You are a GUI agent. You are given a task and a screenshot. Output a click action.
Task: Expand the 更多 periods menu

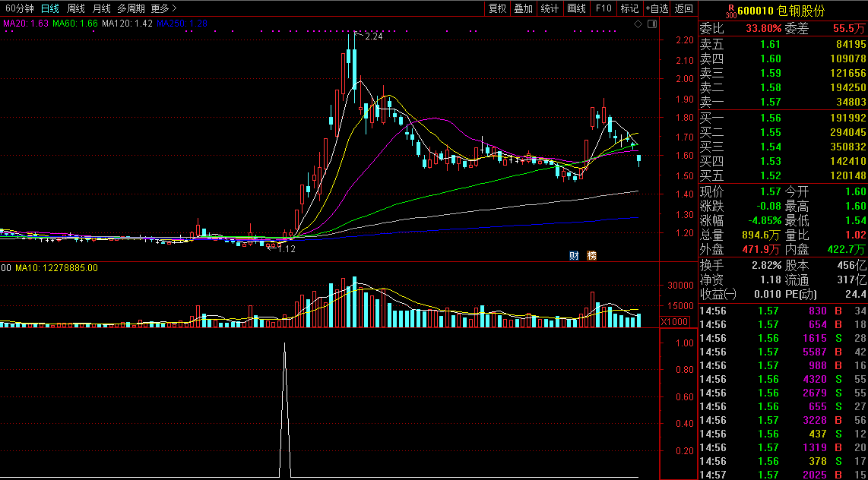coord(163,8)
